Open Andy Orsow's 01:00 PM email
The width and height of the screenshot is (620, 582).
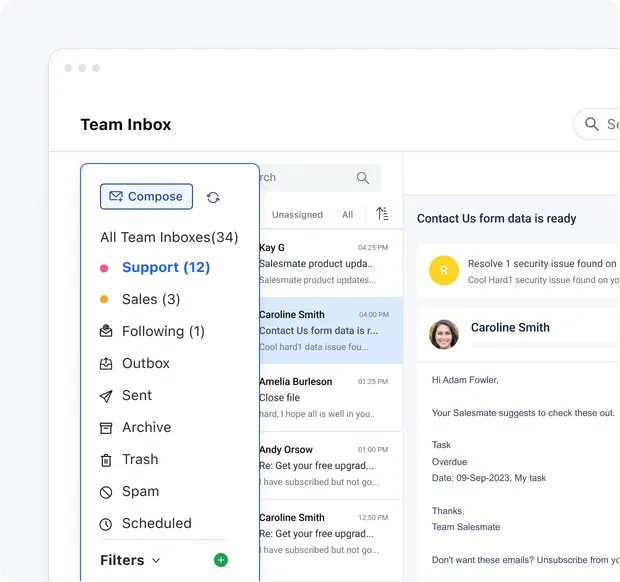pos(331,465)
